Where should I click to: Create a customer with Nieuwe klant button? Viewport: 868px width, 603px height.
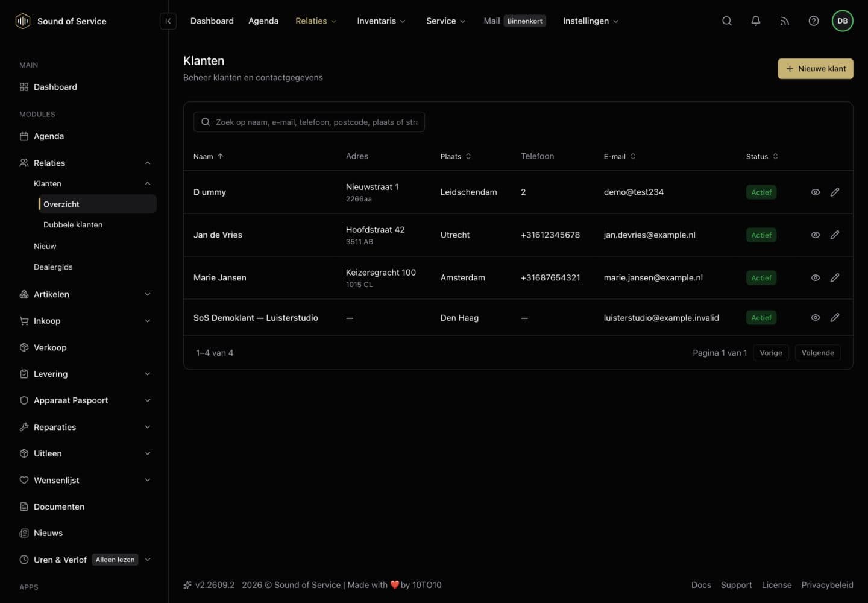click(x=816, y=69)
